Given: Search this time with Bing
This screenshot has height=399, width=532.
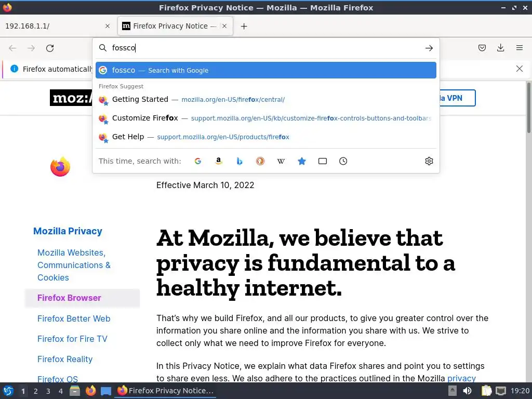Looking at the screenshot, I should pos(240,161).
